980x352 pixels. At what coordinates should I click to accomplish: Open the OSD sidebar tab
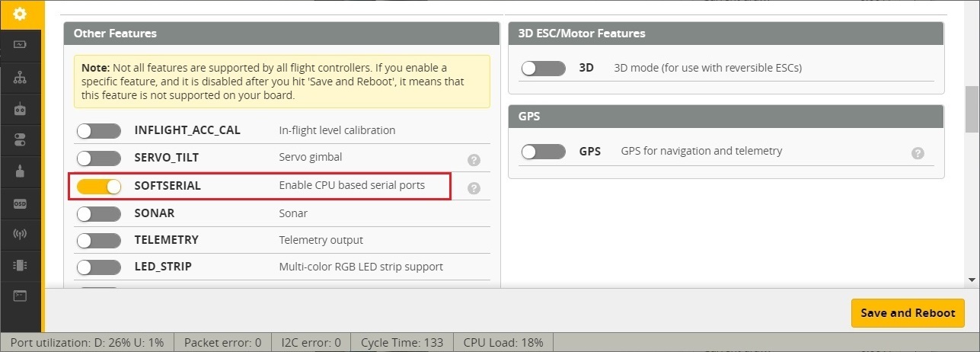click(x=20, y=203)
